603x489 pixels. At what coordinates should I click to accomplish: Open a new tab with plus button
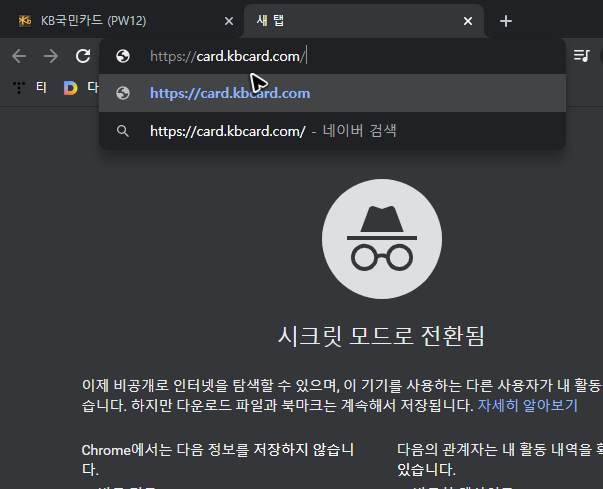point(506,21)
